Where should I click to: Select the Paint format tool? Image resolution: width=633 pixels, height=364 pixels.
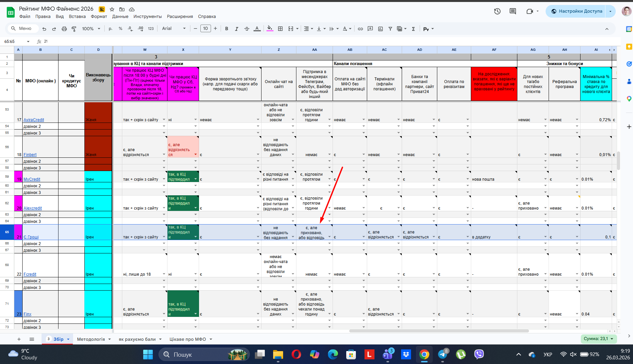pos(74,29)
